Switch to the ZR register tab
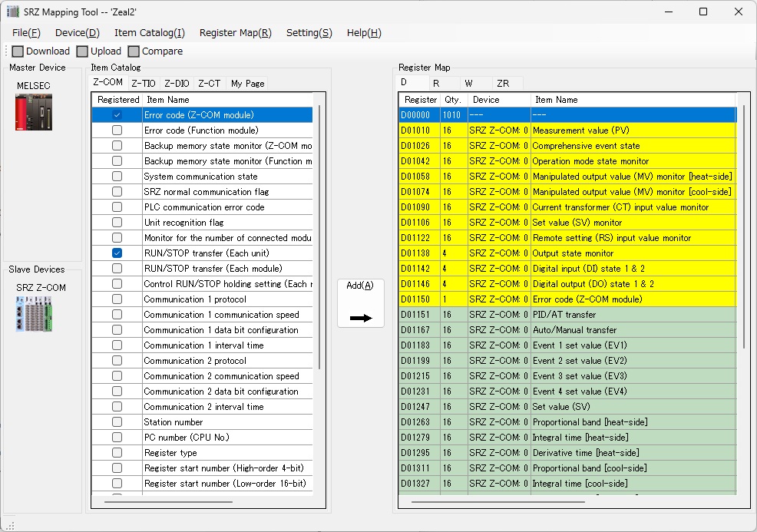This screenshot has width=757, height=532. [503, 83]
